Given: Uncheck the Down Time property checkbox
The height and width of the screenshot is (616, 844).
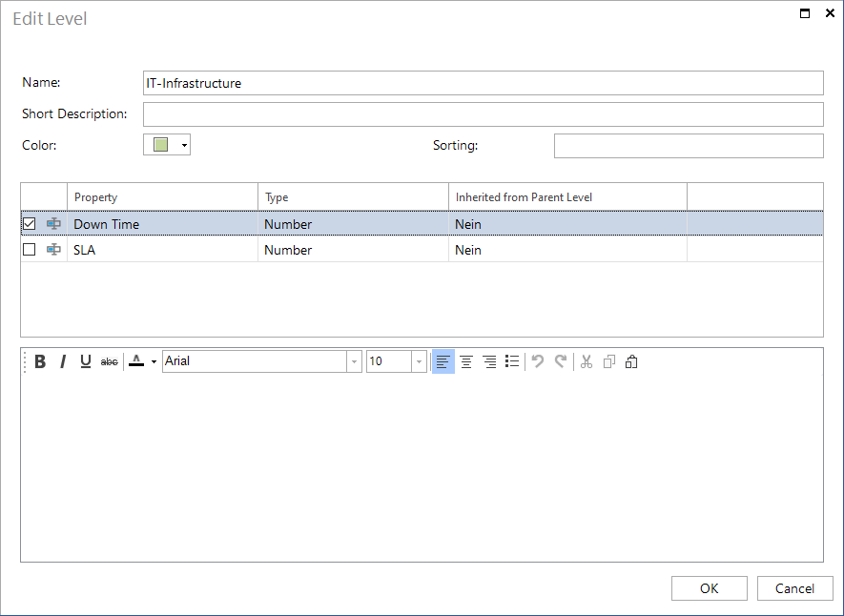Looking at the screenshot, I should 30,224.
